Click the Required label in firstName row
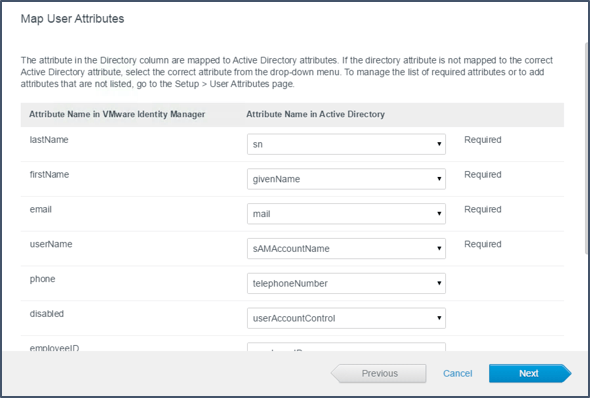This screenshot has height=398, width=590. coord(483,175)
